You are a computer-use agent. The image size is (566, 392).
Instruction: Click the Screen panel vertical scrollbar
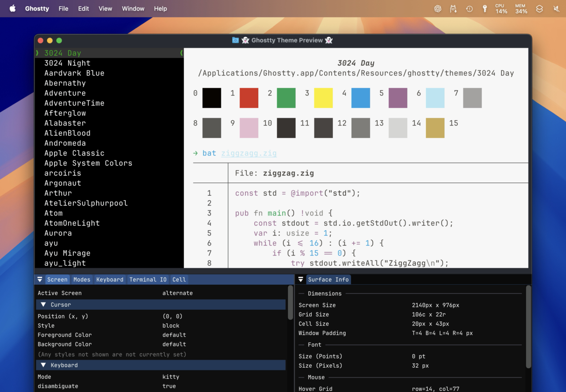coord(291,302)
